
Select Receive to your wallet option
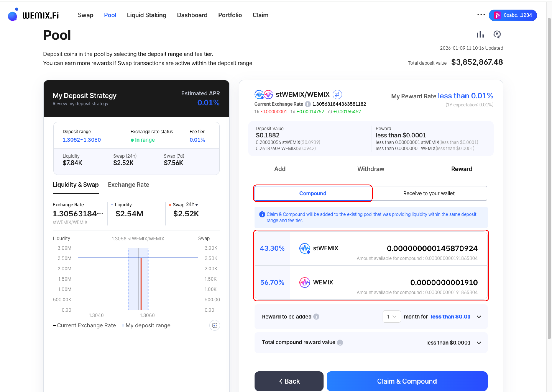(x=429, y=193)
